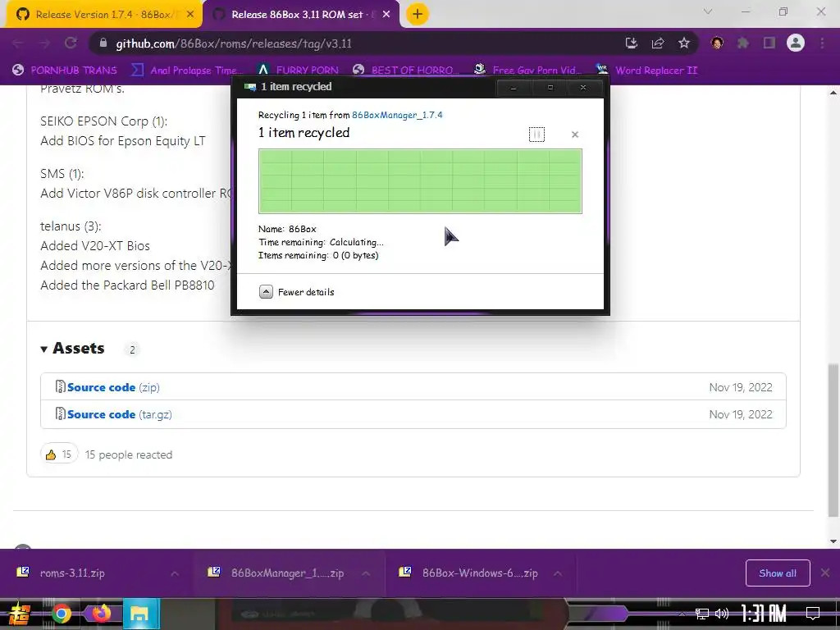840x630 pixels.
Task: Collapse dialog with Fewer details
Action: pyautogui.click(x=297, y=292)
